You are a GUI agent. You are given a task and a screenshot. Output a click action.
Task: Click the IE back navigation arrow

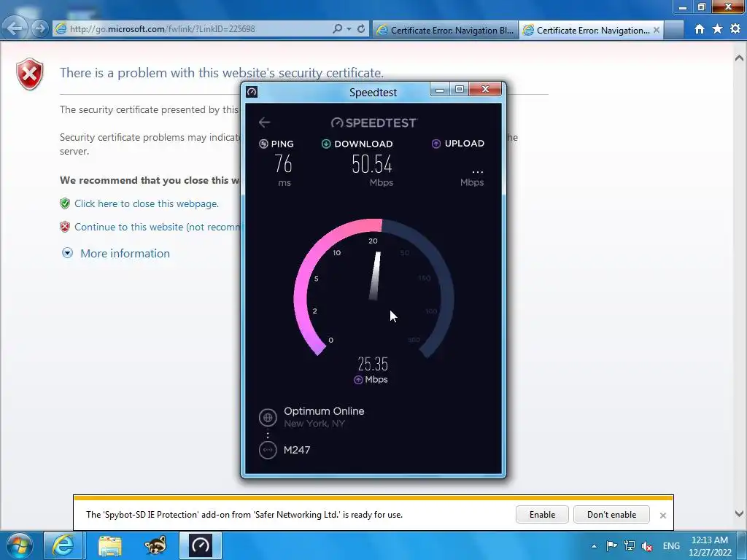(15, 28)
